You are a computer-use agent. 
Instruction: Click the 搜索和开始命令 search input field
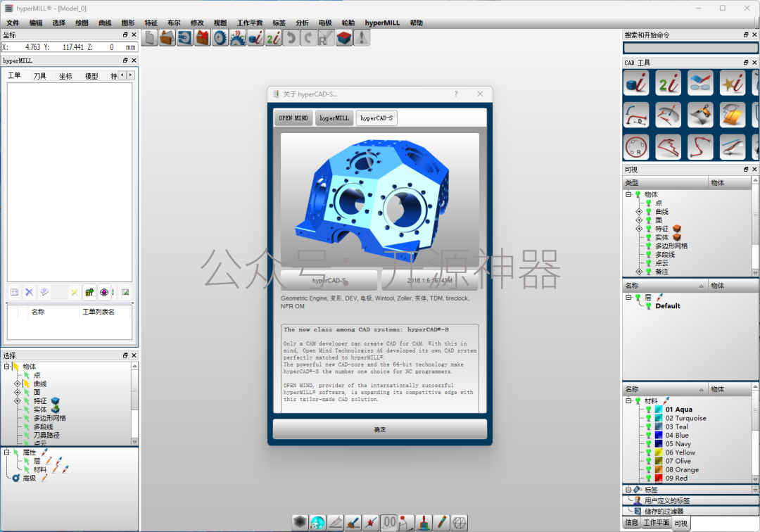[x=690, y=47]
